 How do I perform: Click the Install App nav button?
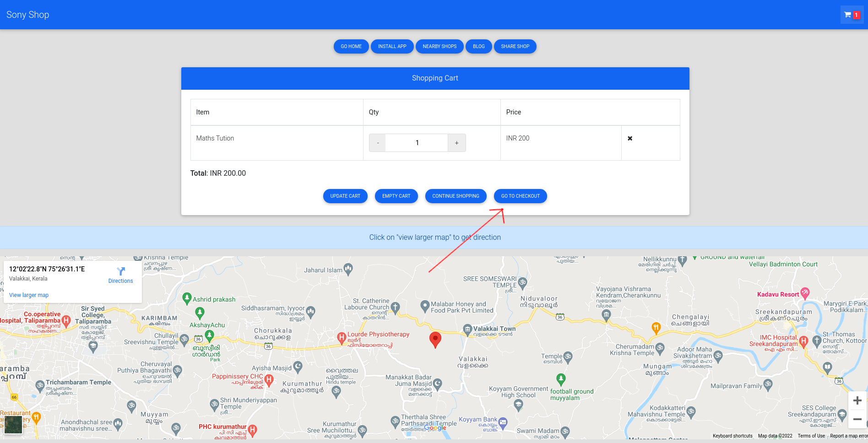pyautogui.click(x=392, y=46)
